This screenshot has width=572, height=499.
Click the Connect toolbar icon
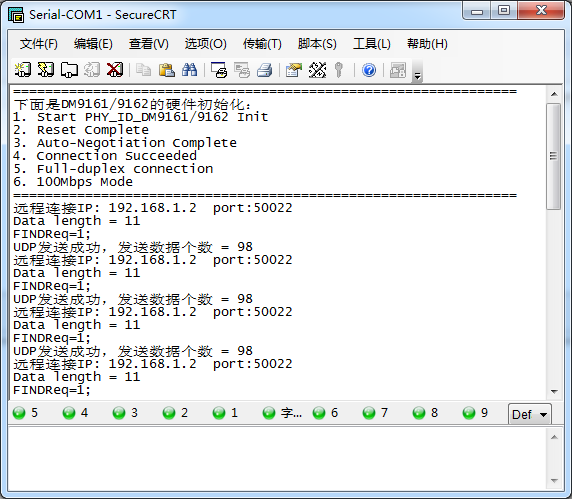click(23, 70)
